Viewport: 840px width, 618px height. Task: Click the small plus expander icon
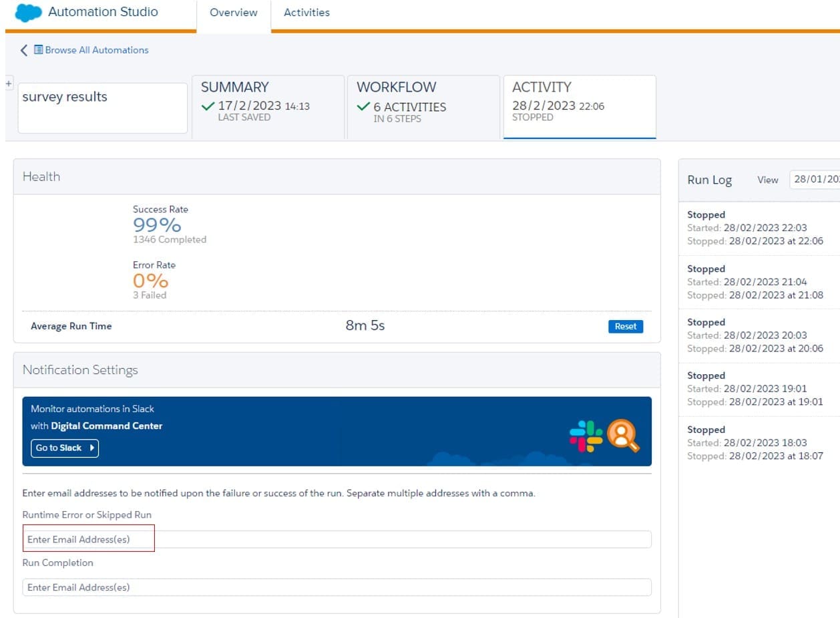click(9, 83)
